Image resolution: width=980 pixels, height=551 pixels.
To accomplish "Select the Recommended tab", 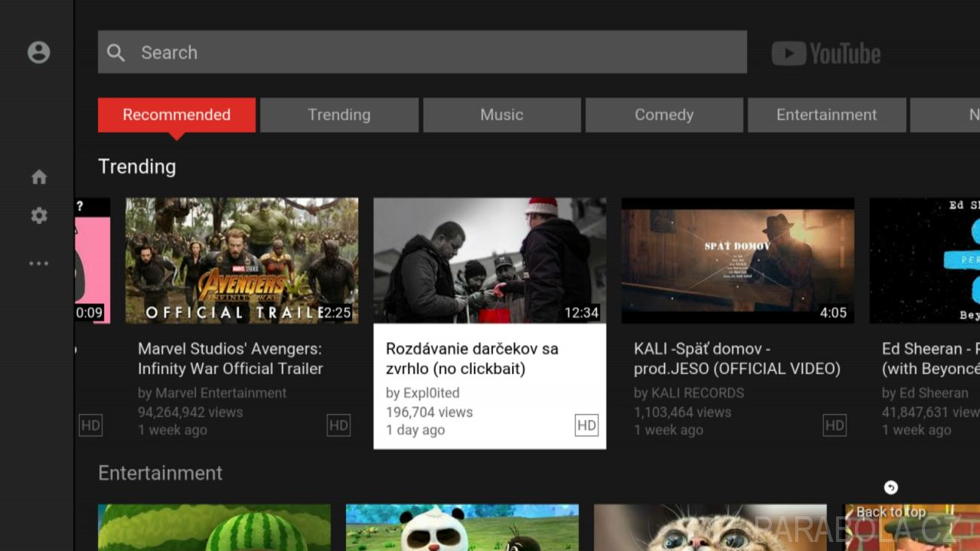I will coord(176,115).
